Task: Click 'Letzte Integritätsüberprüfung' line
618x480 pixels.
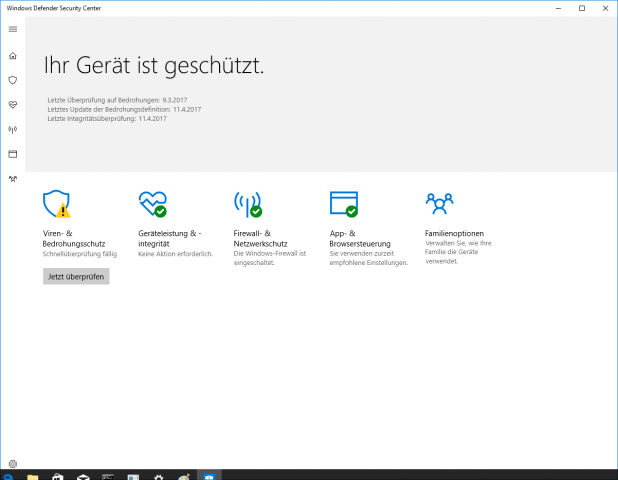Action: (x=107, y=119)
